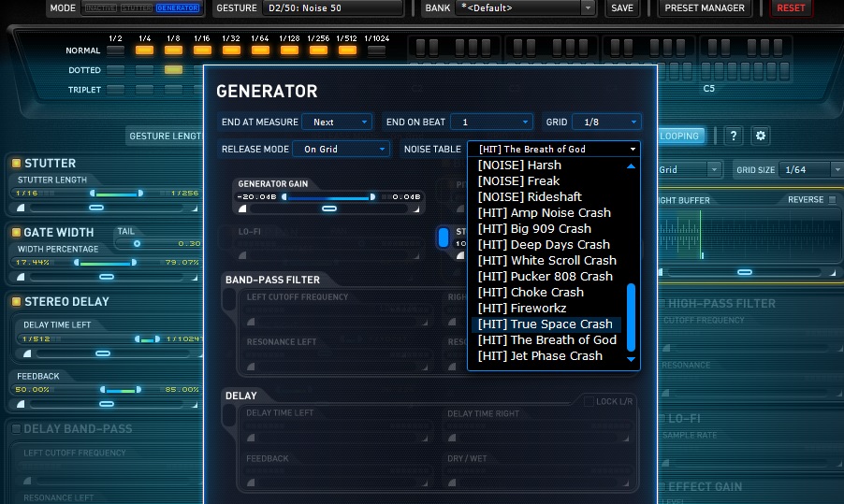Choose [HIT] Amp Noise Crash
Screen dimensions: 844x504
(x=546, y=212)
